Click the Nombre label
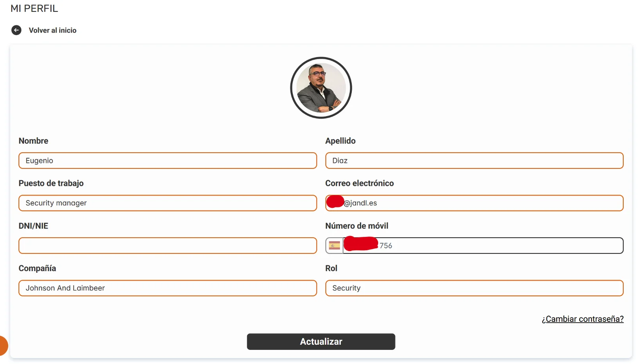 click(33, 141)
